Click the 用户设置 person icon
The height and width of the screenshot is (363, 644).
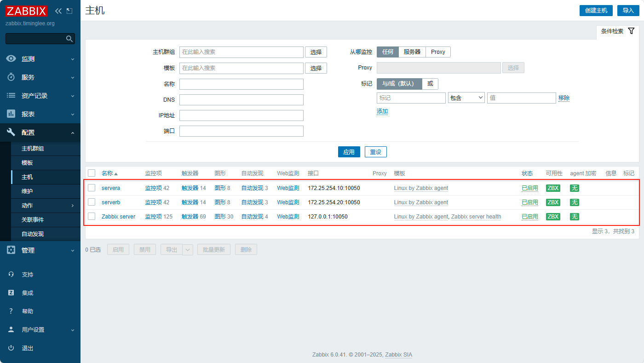[x=11, y=329]
